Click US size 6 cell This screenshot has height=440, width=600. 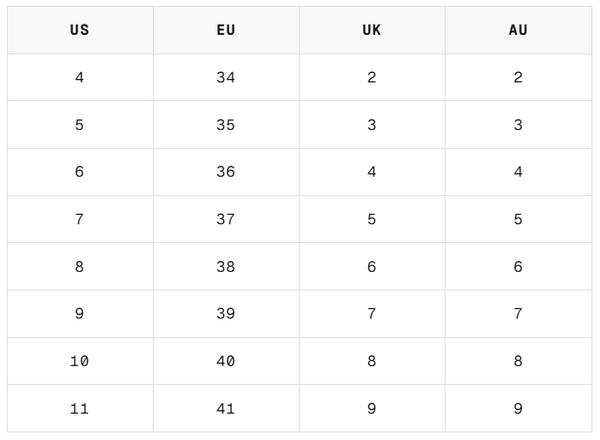point(80,172)
